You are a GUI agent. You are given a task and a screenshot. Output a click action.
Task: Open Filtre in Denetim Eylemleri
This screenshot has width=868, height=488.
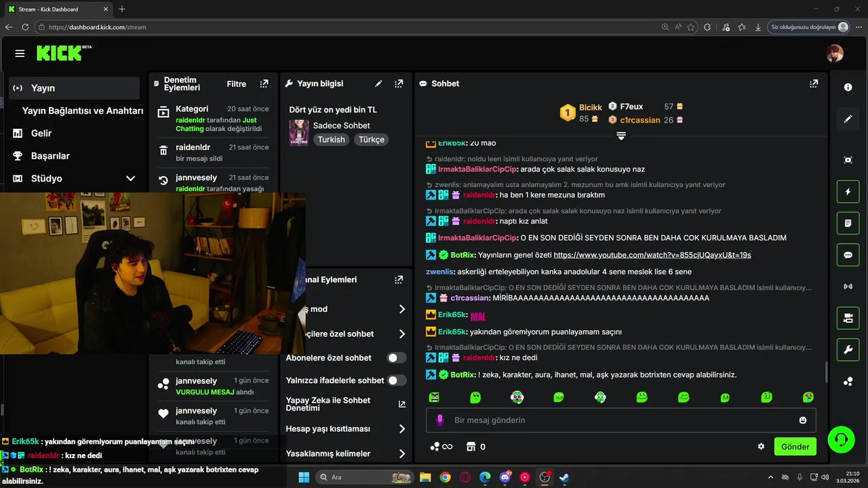(236, 84)
